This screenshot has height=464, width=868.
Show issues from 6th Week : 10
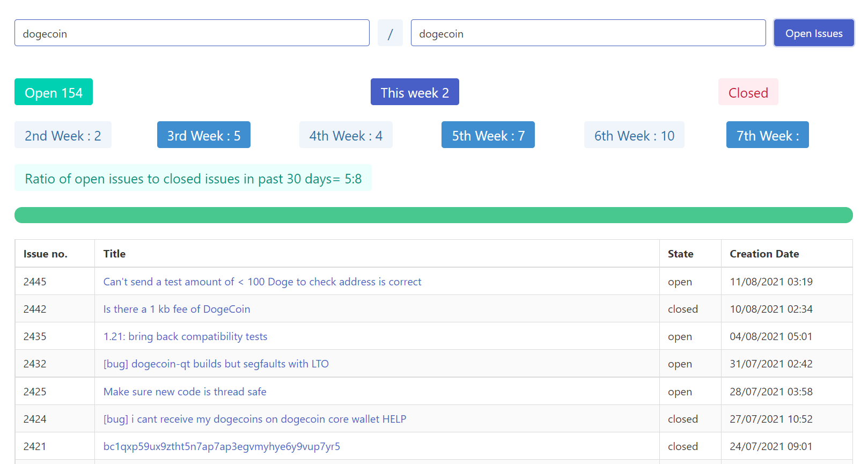[x=634, y=135]
